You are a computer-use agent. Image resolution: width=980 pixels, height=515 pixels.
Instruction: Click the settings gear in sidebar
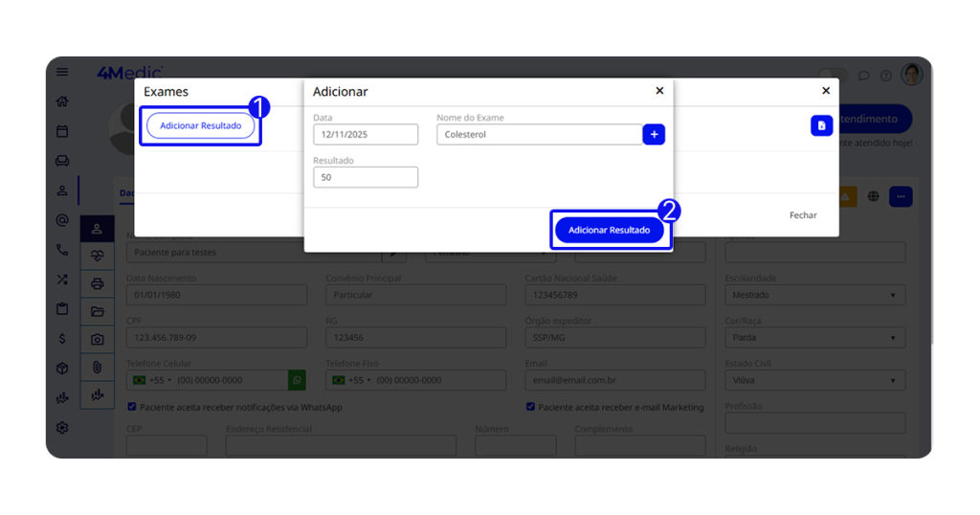click(62, 428)
